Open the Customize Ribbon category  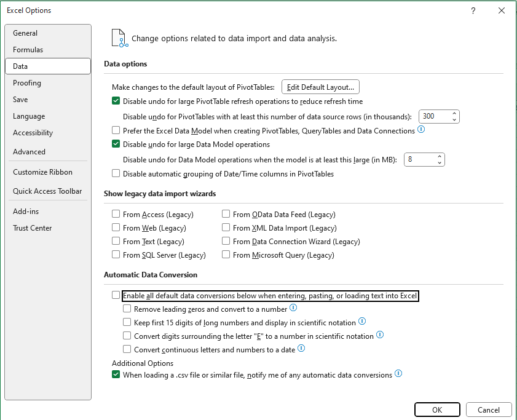click(x=42, y=172)
